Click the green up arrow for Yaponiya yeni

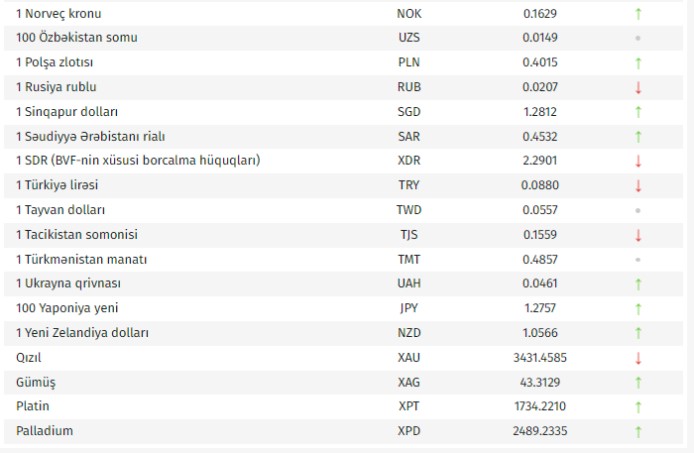tap(637, 309)
